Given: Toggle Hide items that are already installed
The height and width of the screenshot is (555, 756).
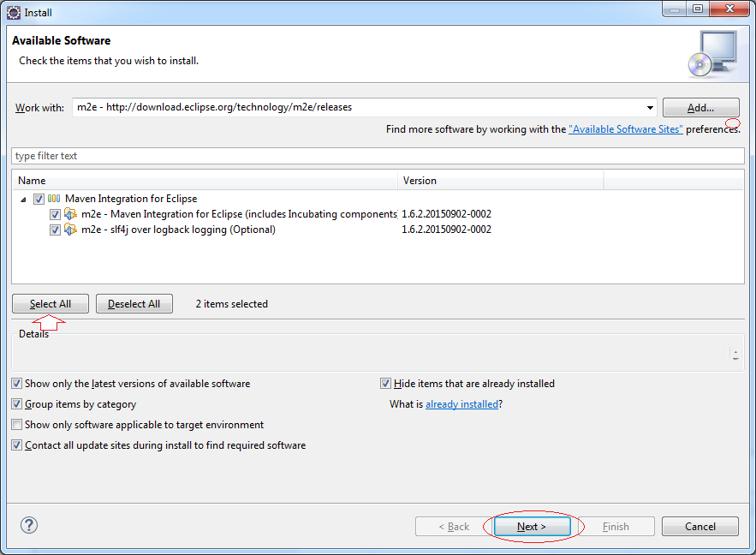Looking at the screenshot, I should pyautogui.click(x=385, y=384).
